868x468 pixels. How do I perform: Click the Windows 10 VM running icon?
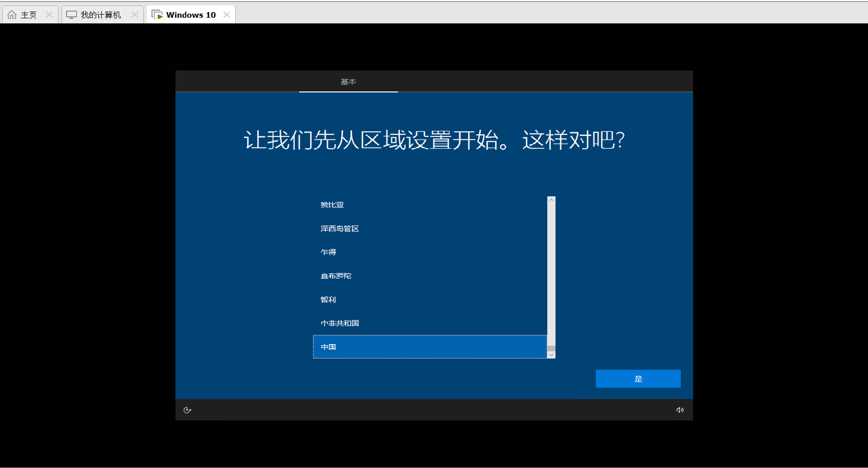[x=157, y=15]
